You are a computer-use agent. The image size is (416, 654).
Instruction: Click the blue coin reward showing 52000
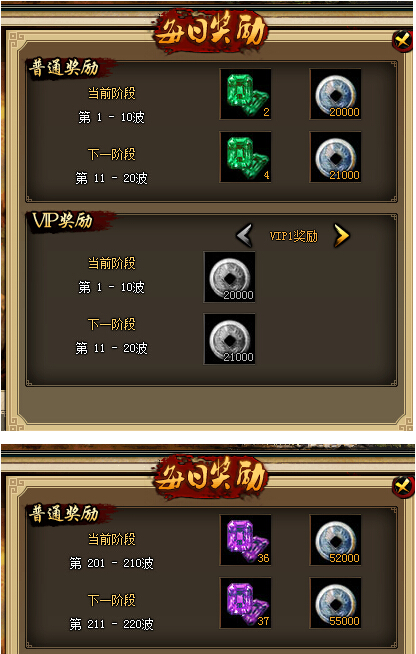(335, 540)
